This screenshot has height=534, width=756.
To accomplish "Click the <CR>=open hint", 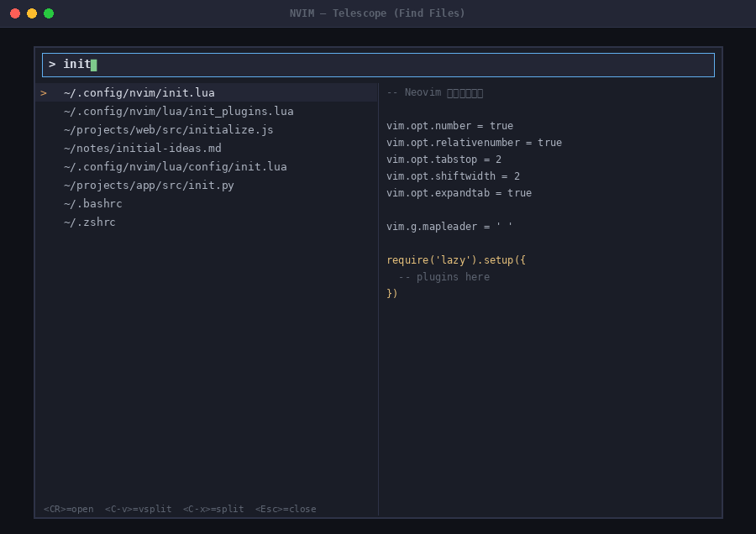I will point(69,509).
